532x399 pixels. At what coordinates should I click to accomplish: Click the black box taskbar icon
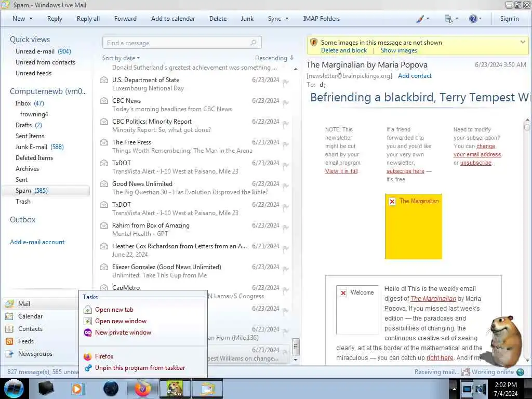(x=46, y=389)
